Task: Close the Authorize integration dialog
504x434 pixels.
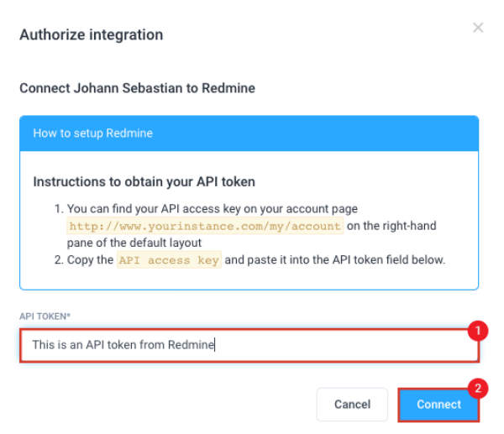Action: coord(478,28)
